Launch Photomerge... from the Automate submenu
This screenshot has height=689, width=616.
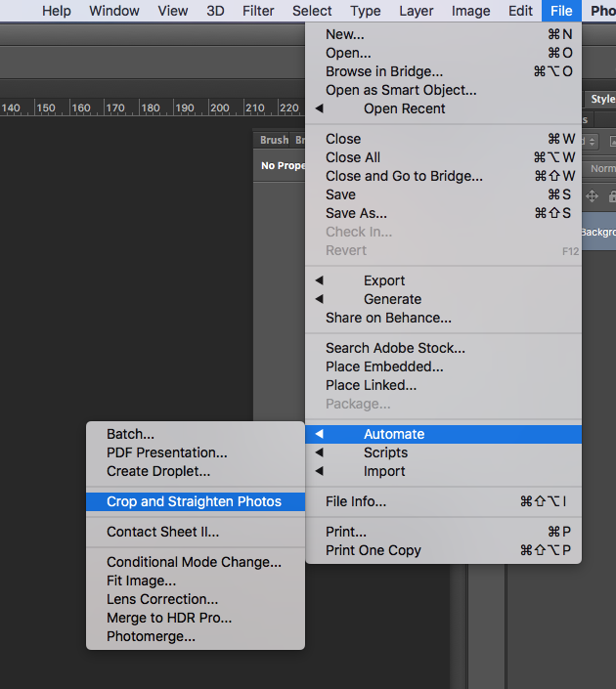point(151,636)
